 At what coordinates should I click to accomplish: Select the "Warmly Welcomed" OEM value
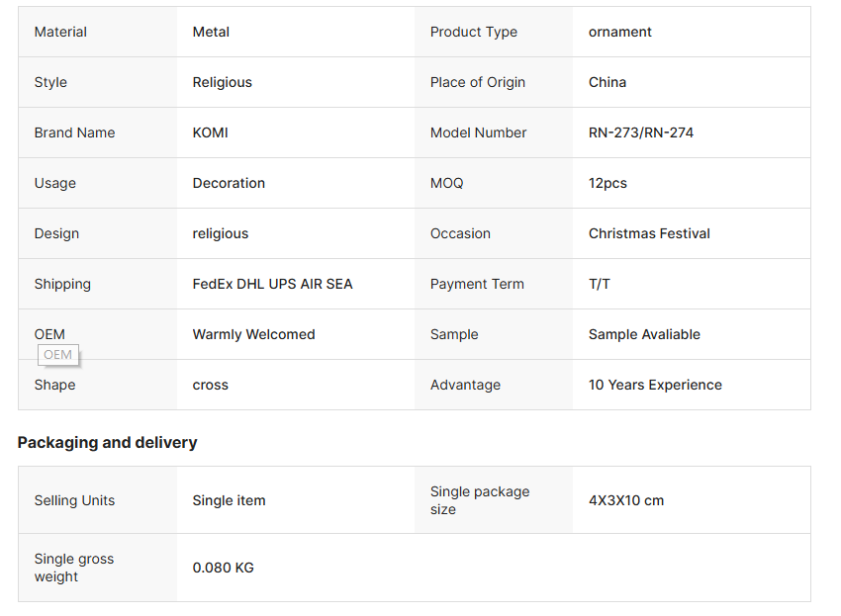(253, 334)
